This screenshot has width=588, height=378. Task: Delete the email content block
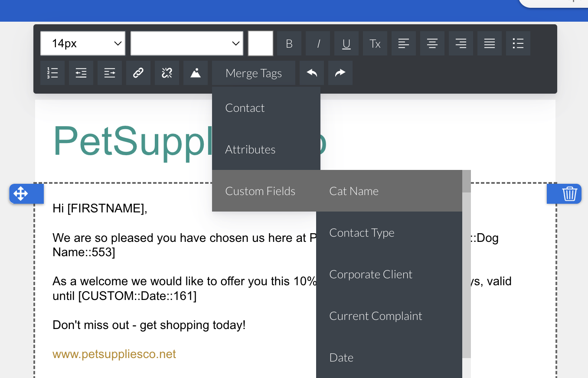tap(569, 193)
